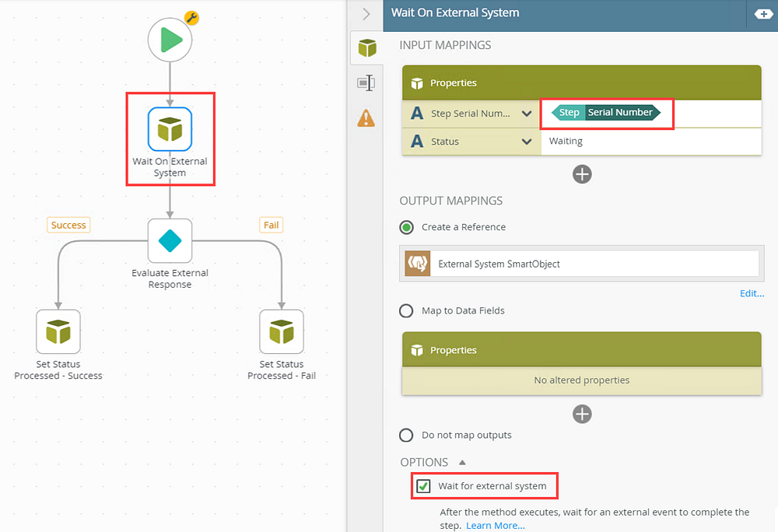The image size is (778, 532).
Task: Click the green Start workflow node
Action: tap(170, 40)
